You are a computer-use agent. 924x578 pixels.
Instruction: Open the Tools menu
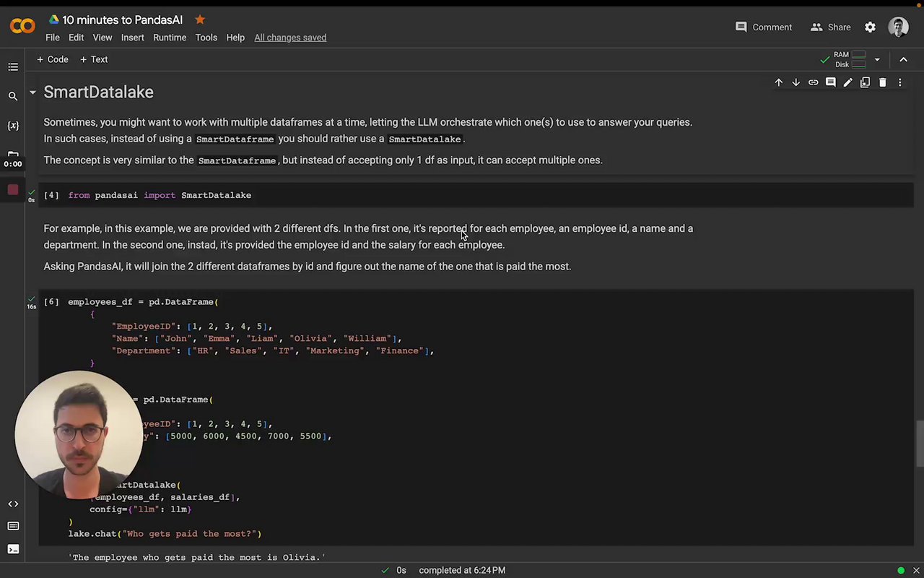click(206, 38)
